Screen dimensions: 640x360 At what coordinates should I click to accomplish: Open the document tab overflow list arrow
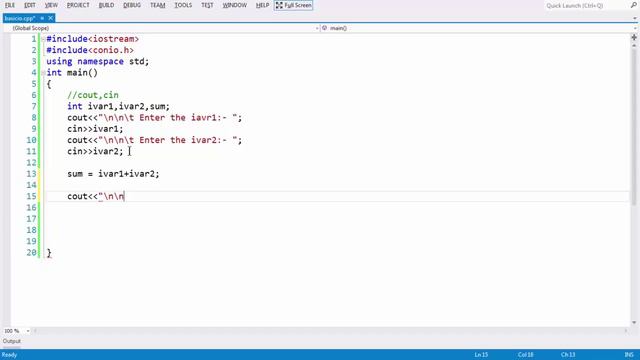(x=635, y=18)
